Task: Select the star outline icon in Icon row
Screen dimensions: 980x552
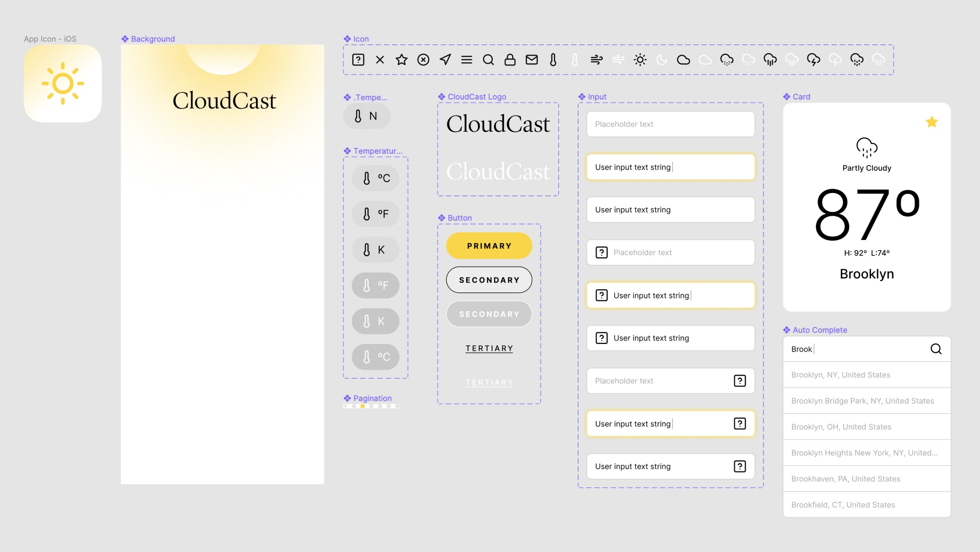Action: pyautogui.click(x=402, y=60)
